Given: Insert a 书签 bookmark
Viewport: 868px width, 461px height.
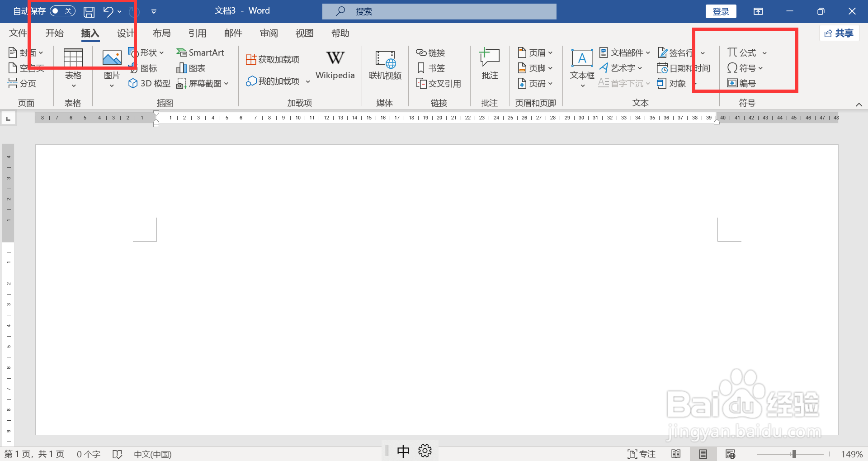Looking at the screenshot, I should coord(430,68).
